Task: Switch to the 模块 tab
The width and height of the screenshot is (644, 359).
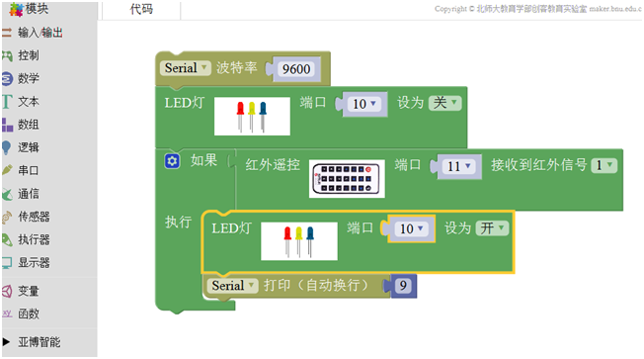Action: tap(29, 9)
